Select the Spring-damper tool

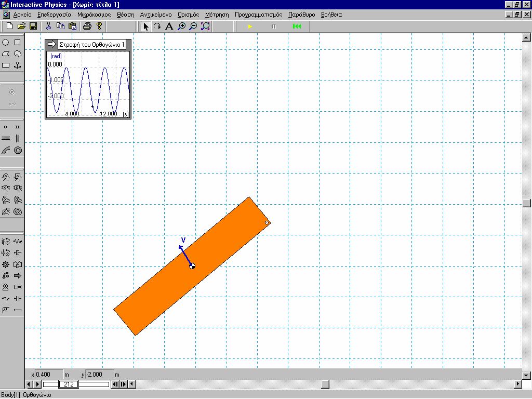17,264
